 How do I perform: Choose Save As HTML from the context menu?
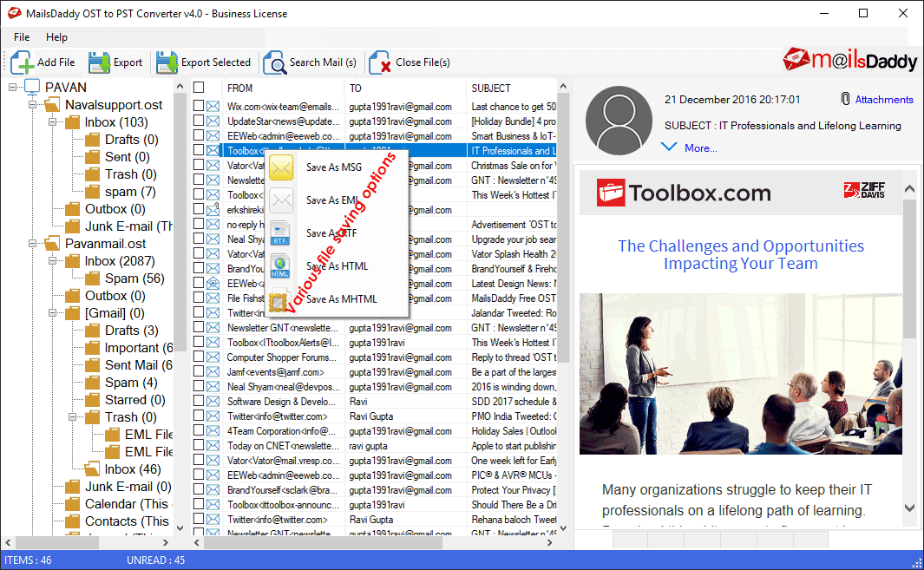pyautogui.click(x=337, y=266)
